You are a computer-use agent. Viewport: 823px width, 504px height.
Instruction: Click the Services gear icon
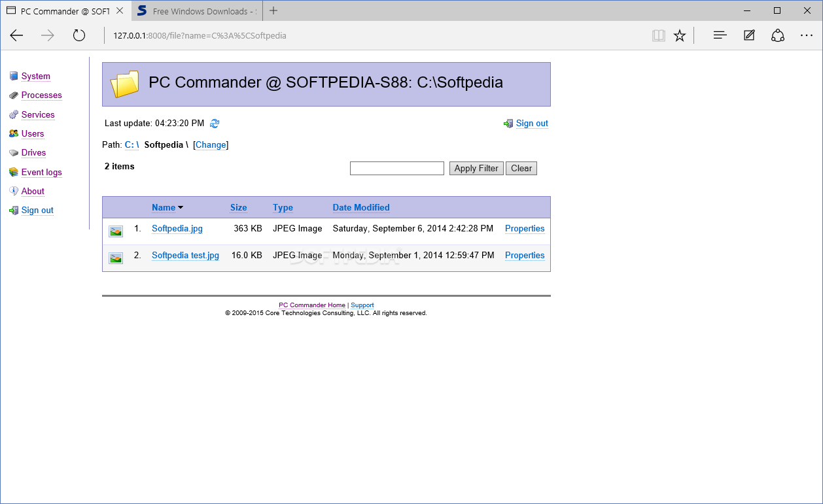click(14, 114)
